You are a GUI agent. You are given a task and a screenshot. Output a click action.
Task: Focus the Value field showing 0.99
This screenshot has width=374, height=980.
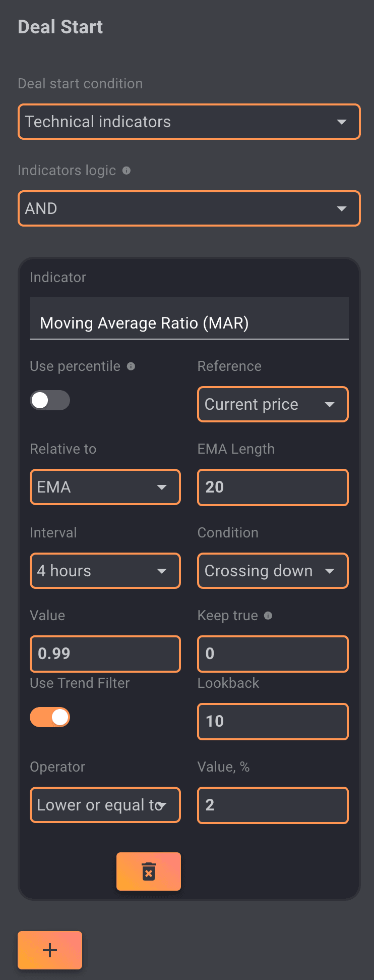[x=105, y=654]
